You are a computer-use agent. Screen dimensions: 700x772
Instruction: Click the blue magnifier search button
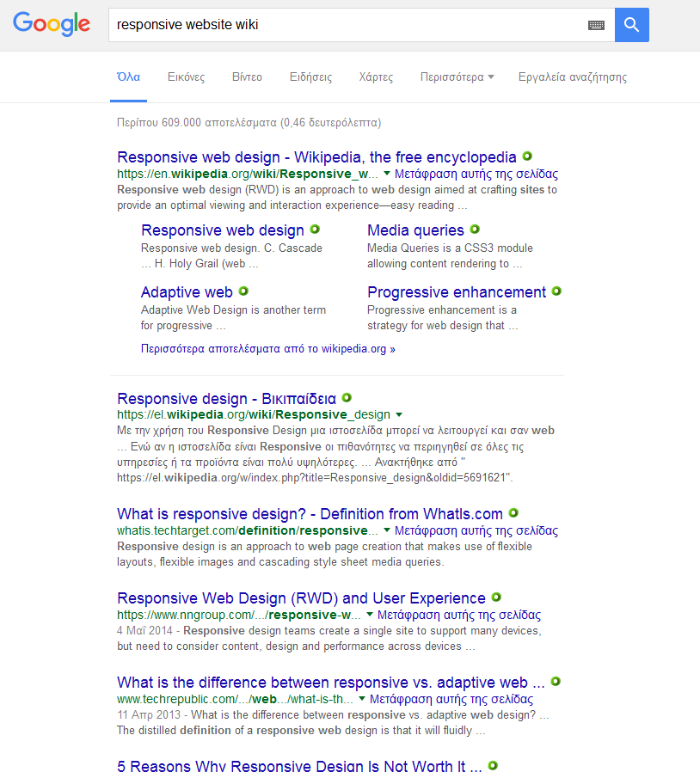pyautogui.click(x=631, y=25)
